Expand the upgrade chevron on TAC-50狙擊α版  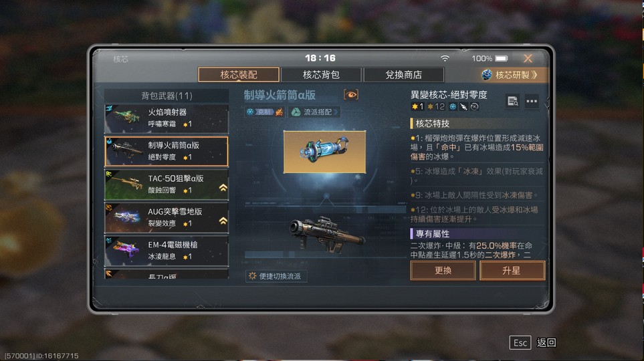pos(223,188)
